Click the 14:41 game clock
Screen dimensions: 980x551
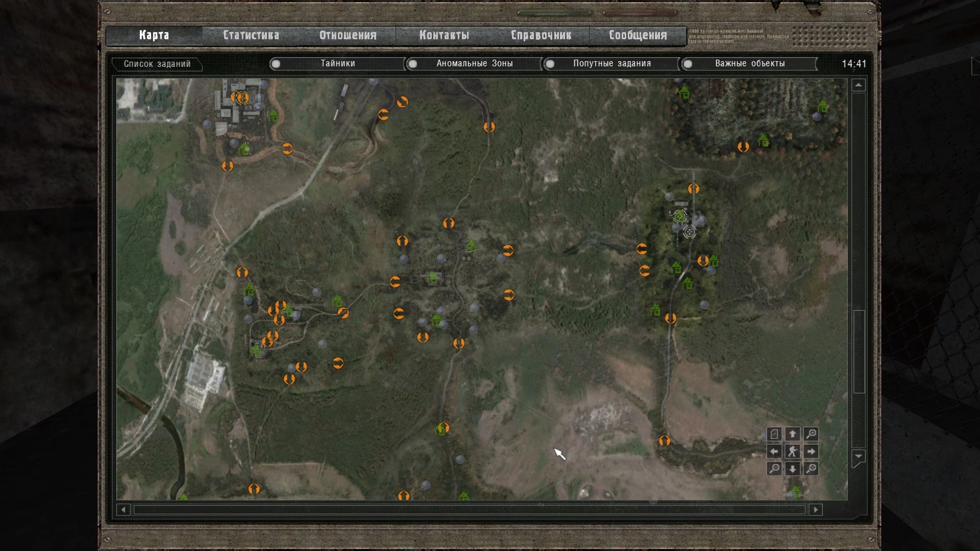click(854, 64)
